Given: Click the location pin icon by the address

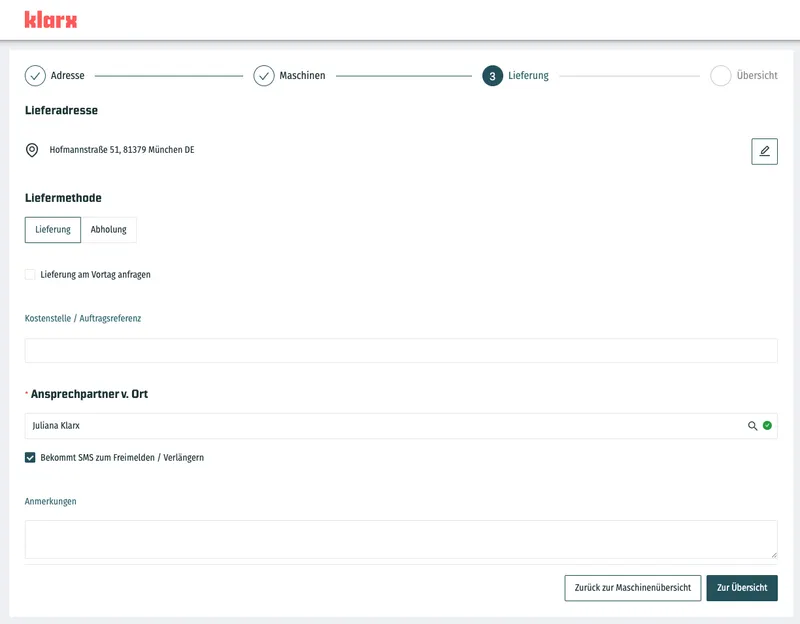Looking at the screenshot, I should click(x=32, y=150).
